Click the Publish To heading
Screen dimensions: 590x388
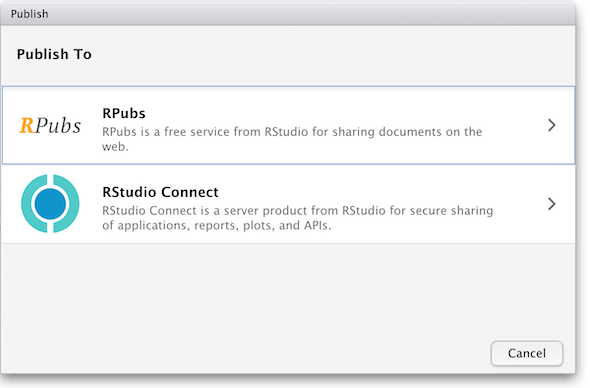coord(54,54)
